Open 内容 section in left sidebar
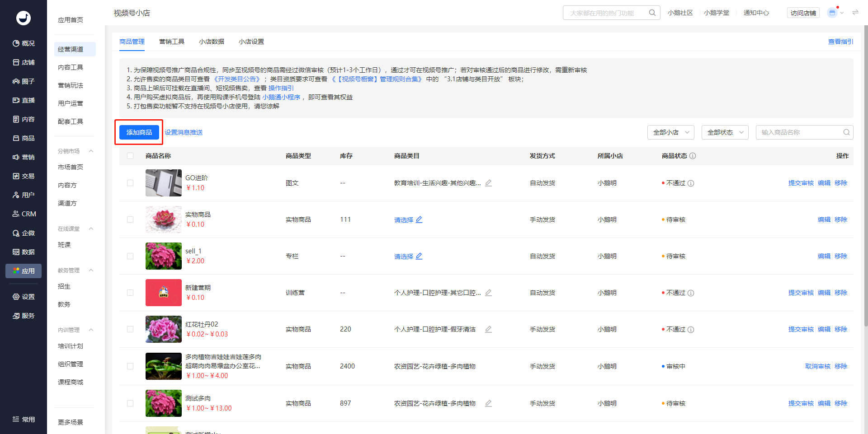This screenshot has height=434, width=868. click(x=24, y=119)
